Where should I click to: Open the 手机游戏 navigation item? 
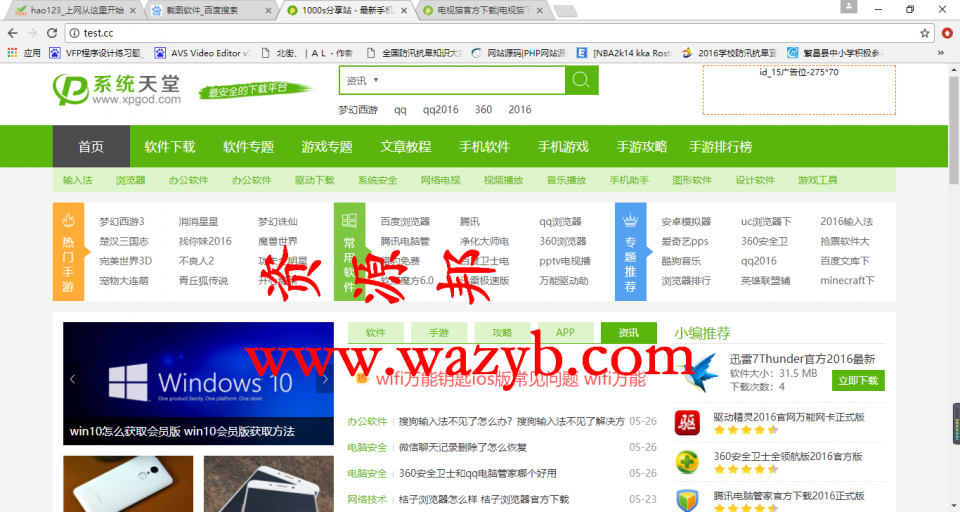pos(563,146)
